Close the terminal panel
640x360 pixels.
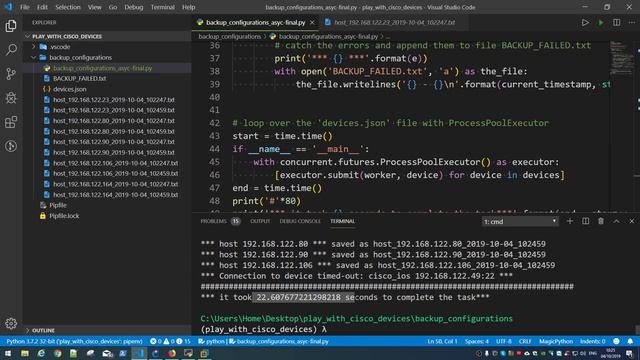point(631,221)
